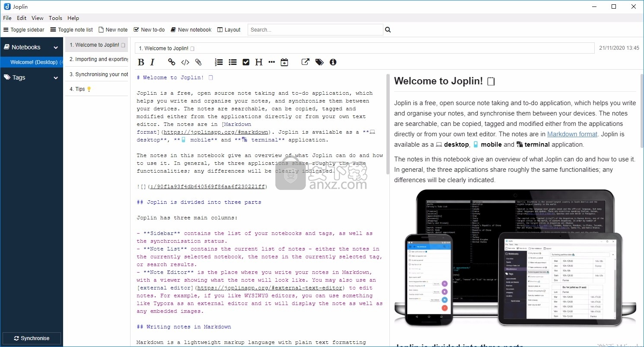Click the Tags header label

(x=19, y=77)
